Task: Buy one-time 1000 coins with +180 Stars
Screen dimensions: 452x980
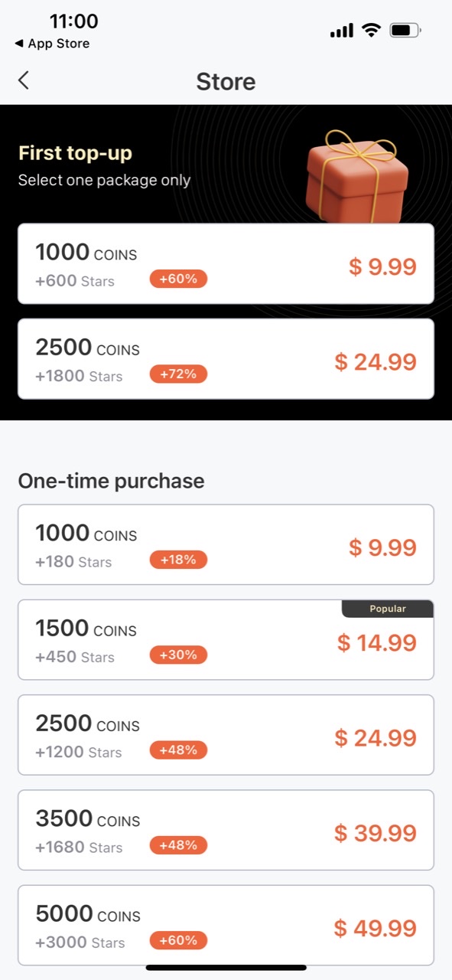Action: pyautogui.click(x=226, y=544)
